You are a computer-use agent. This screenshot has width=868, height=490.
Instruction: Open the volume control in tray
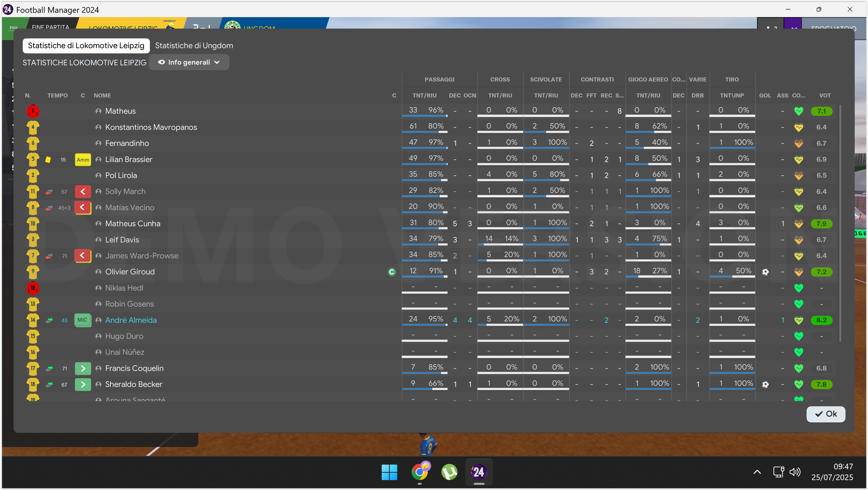[795, 472]
